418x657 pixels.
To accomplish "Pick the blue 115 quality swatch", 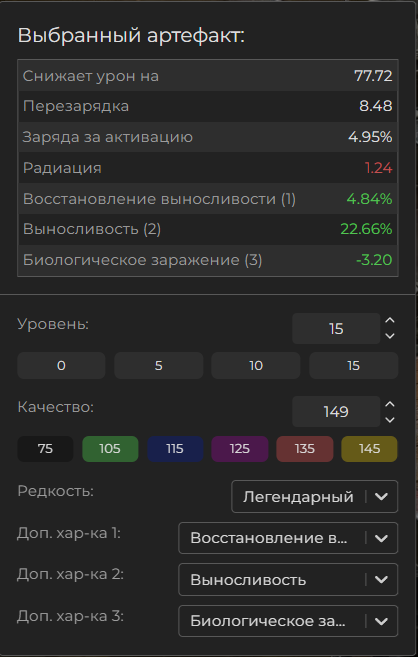I will pyautogui.click(x=175, y=449).
